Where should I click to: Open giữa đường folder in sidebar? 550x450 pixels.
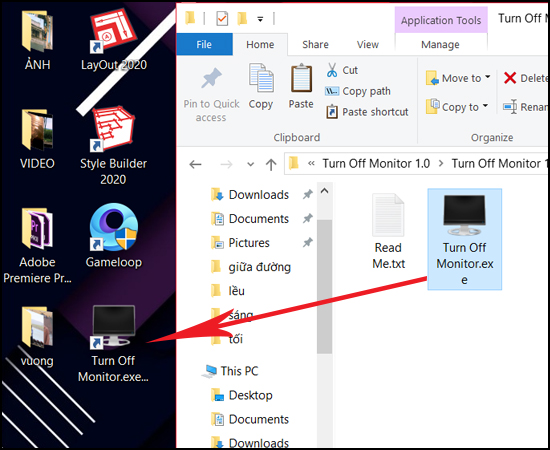(x=251, y=267)
